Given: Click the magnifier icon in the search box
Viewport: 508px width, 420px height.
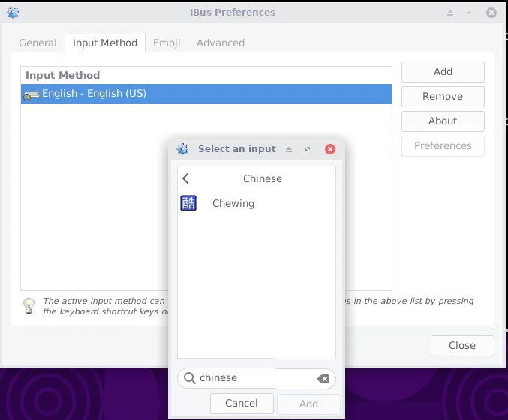Looking at the screenshot, I should point(189,378).
